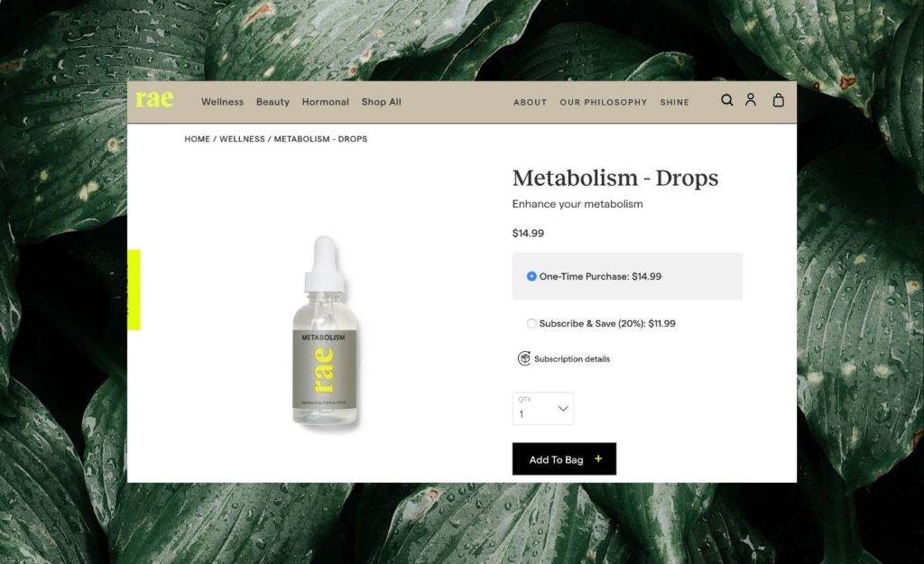Click the Metabolism drops bottle image
The image size is (924, 564).
(325, 330)
